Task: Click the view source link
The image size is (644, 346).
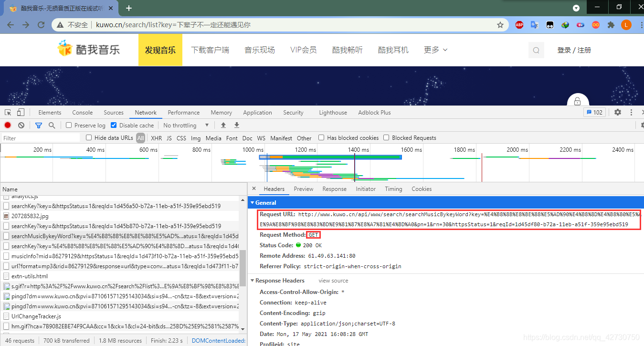Action: point(334,281)
